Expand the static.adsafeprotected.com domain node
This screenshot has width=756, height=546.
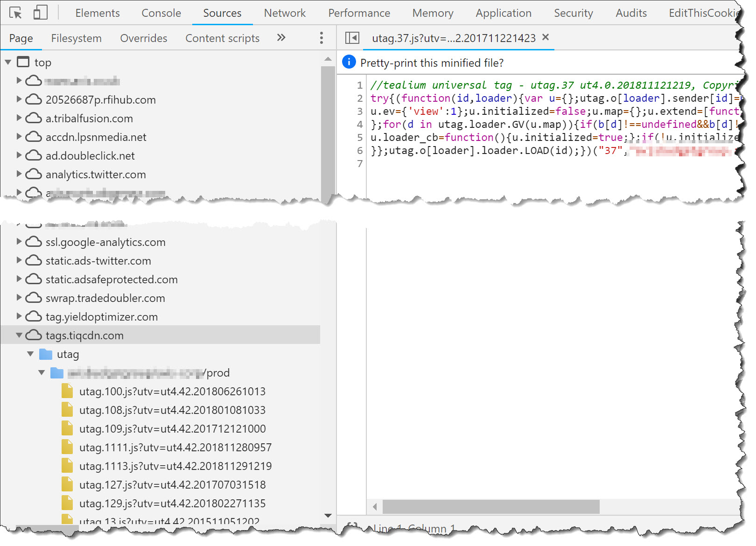coord(19,279)
